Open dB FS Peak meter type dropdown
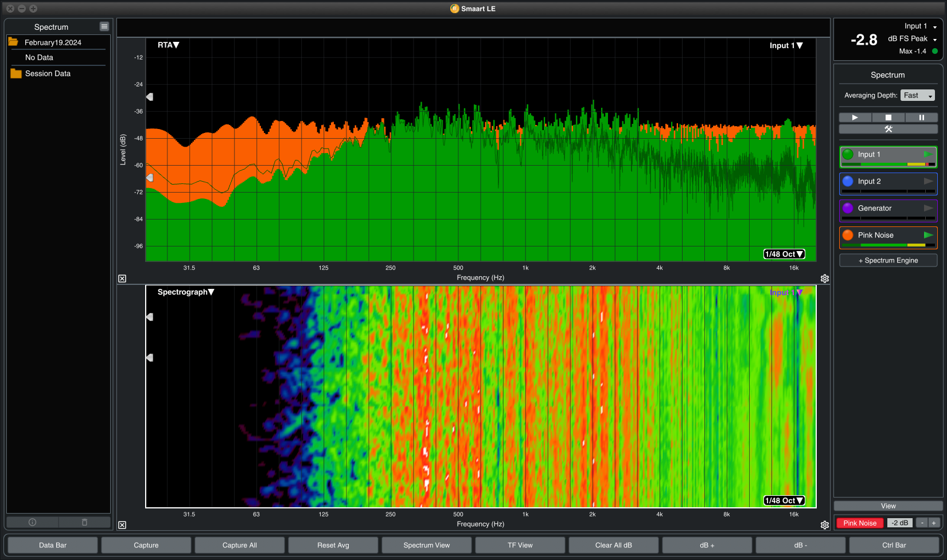 pos(913,39)
